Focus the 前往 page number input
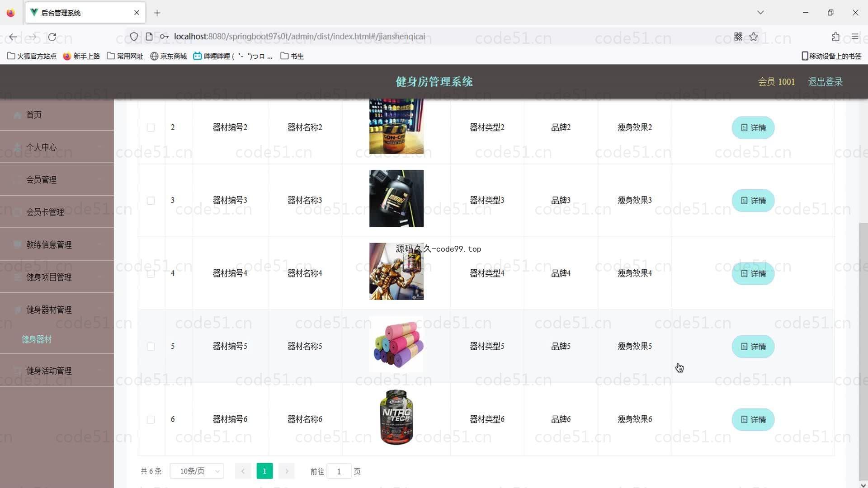 click(339, 471)
